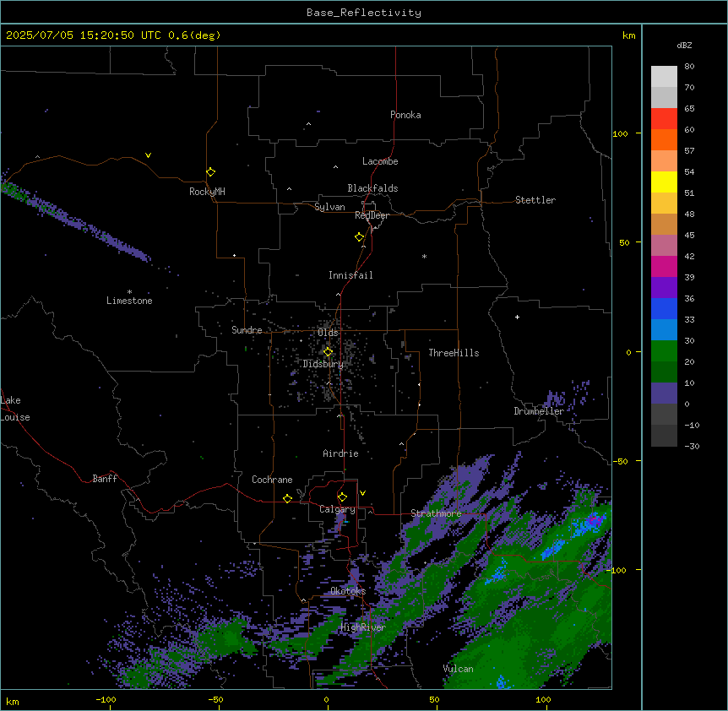Click the Lake Louise label
The height and width of the screenshot is (711, 728).
pyautogui.click(x=15, y=409)
